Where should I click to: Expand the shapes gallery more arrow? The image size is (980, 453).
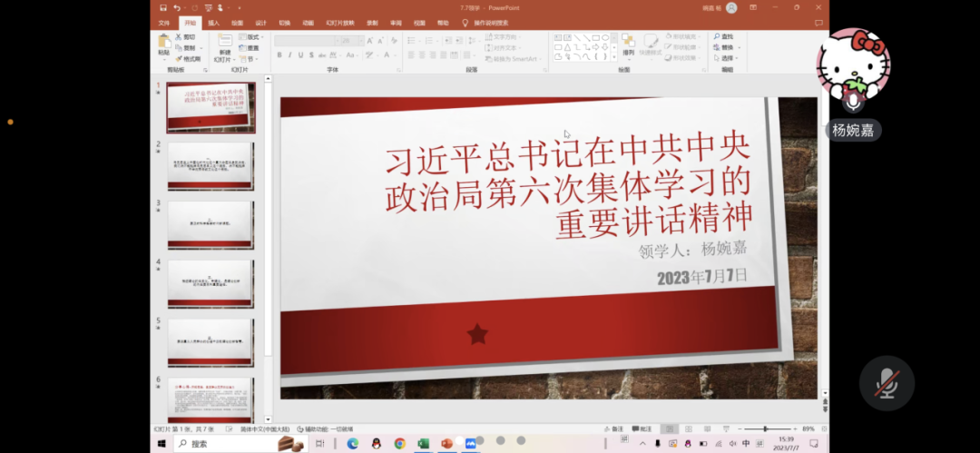pos(613,57)
